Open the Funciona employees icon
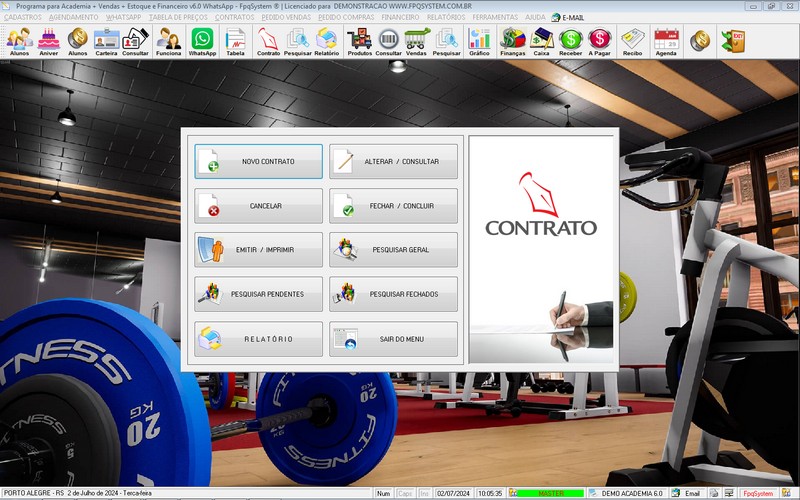The width and height of the screenshot is (800, 500). (168, 41)
